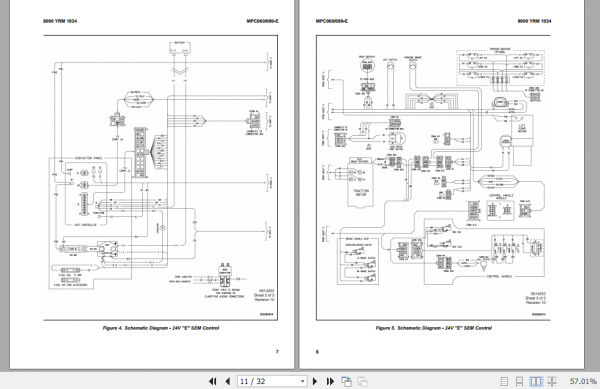This screenshot has width=600, height=389.
Task: Click the 57.01% zoom level
Action: (x=583, y=381)
